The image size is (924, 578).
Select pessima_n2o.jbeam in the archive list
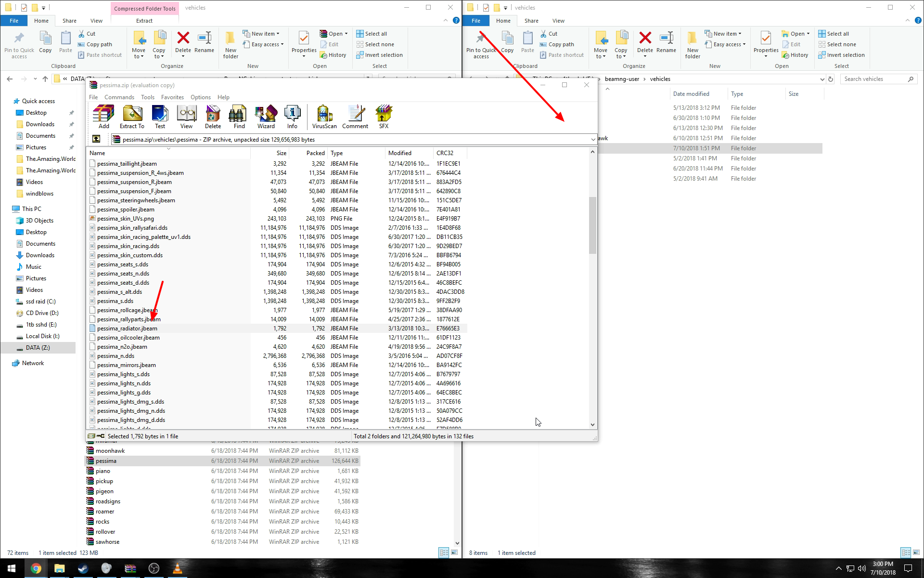tap(122, 347)
